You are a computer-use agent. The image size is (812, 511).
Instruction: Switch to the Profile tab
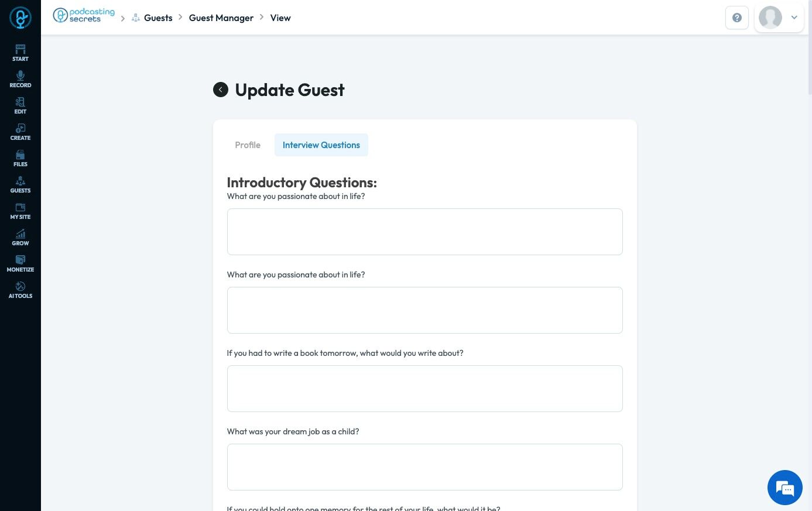click(248, 145)
